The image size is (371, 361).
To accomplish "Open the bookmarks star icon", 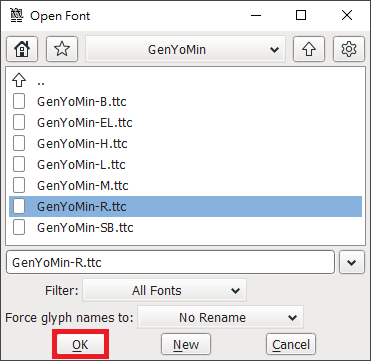I will 62,49.
